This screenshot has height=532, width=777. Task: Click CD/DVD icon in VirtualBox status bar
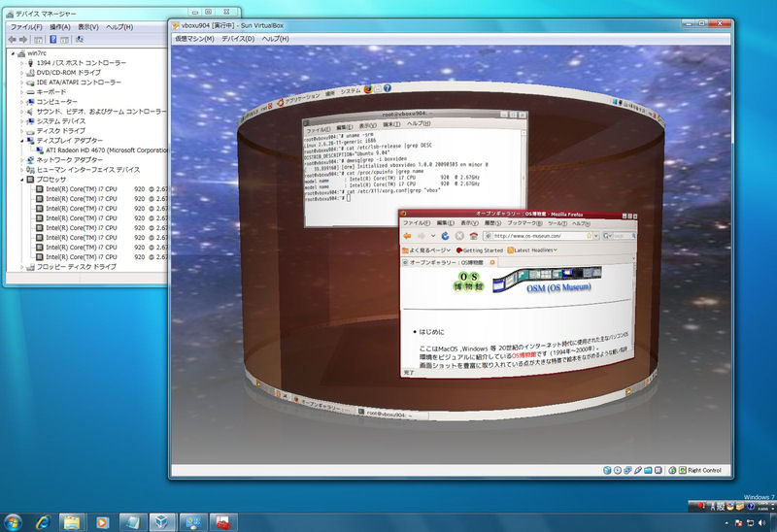618,470
